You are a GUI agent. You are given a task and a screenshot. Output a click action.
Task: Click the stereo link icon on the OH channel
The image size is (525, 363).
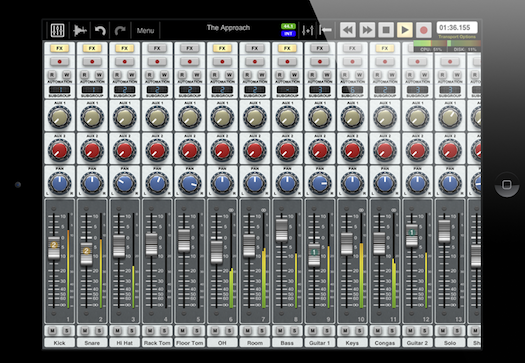click(x=231, y=210)
